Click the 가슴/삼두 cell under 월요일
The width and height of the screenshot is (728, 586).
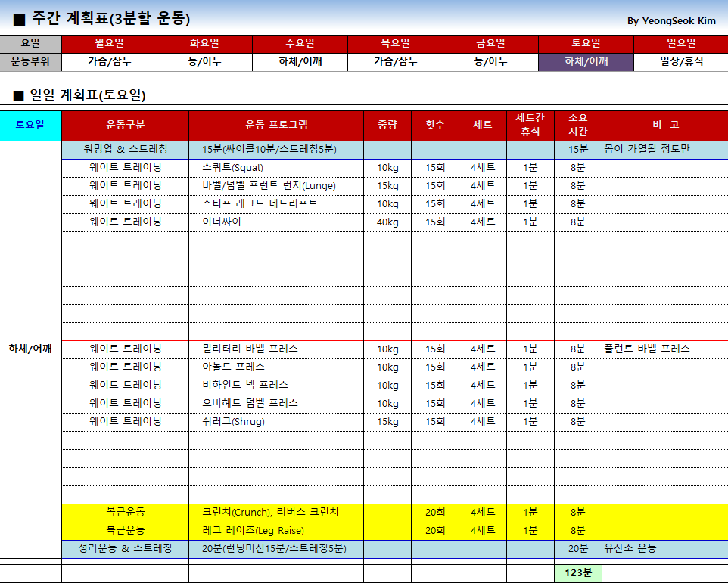coord(110,62)
